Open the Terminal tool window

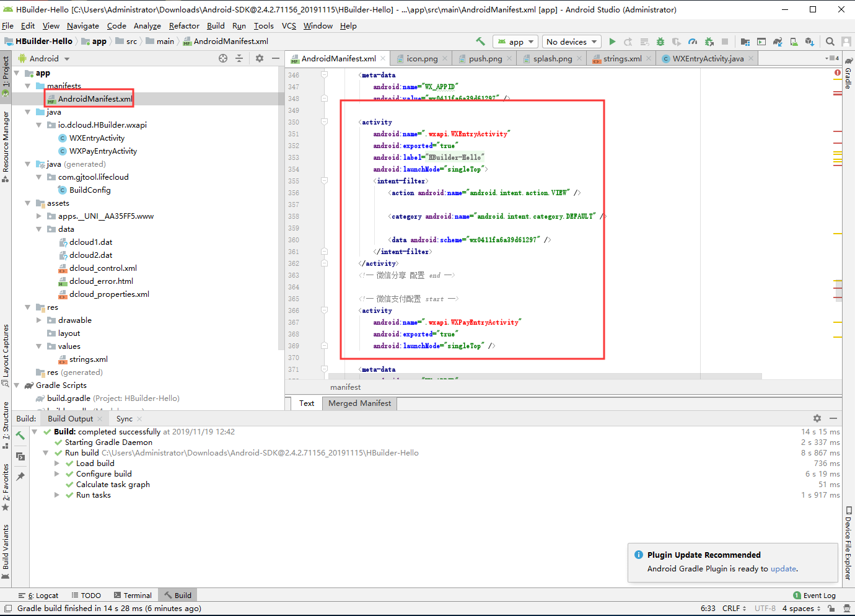click(133, 596)
